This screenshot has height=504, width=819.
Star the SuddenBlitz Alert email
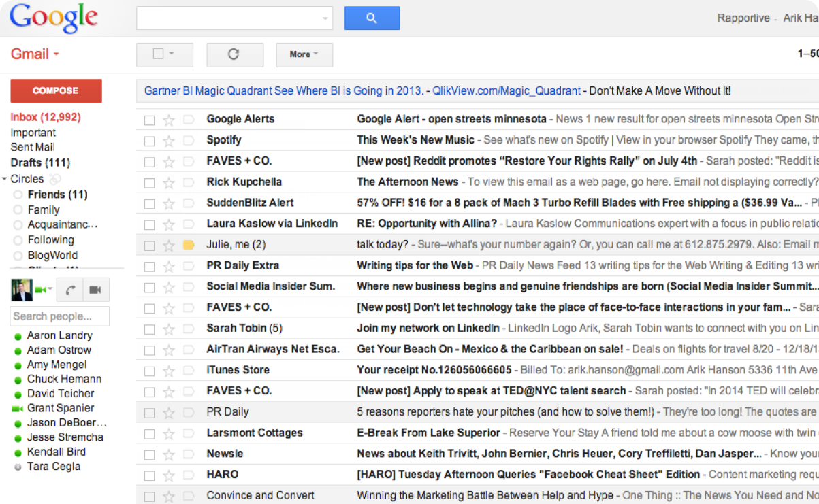click(x=169, y=203)
